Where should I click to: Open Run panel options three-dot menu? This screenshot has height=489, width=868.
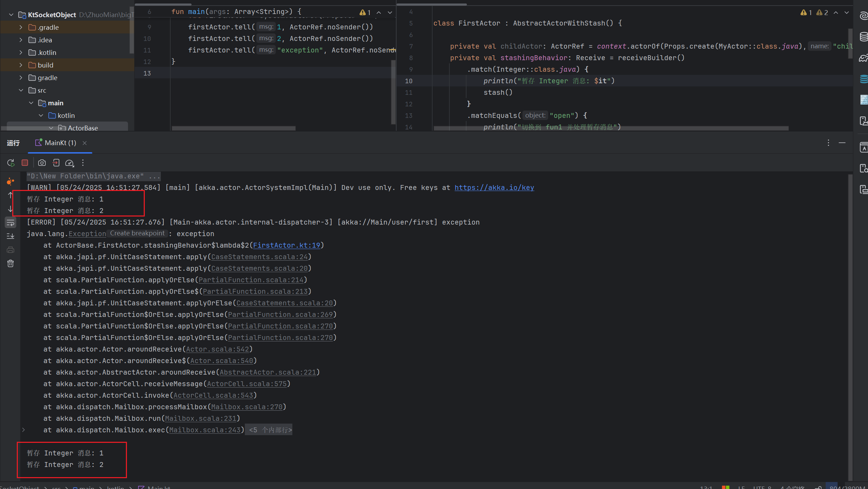828,143
